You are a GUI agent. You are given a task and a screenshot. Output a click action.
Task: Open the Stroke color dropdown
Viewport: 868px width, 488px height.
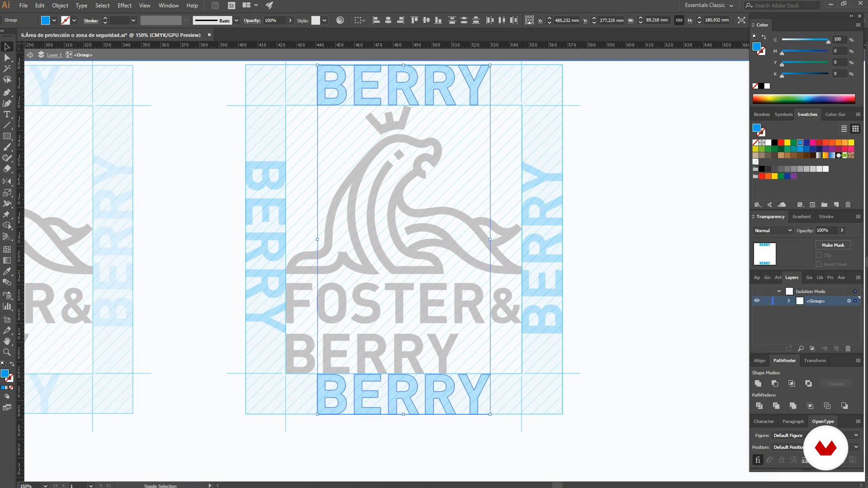(74, 20)
